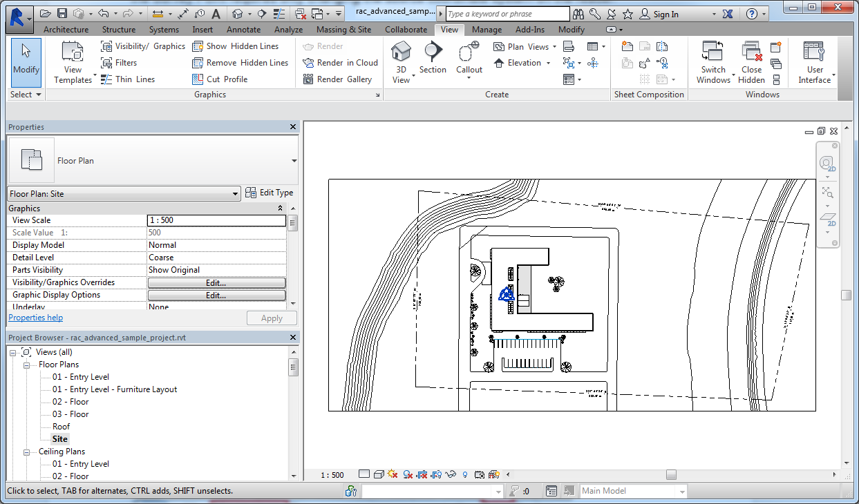Open Temporary Hide/Isolate sunglasses icon
Viewport: 859px width, 504px height.
[451, 474]
